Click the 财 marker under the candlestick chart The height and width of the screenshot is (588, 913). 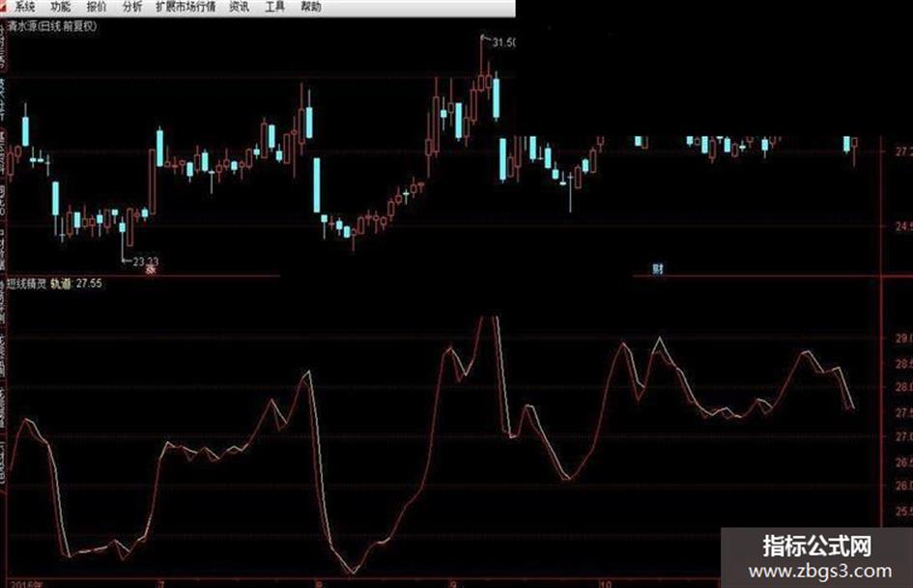tap(657, 269)
